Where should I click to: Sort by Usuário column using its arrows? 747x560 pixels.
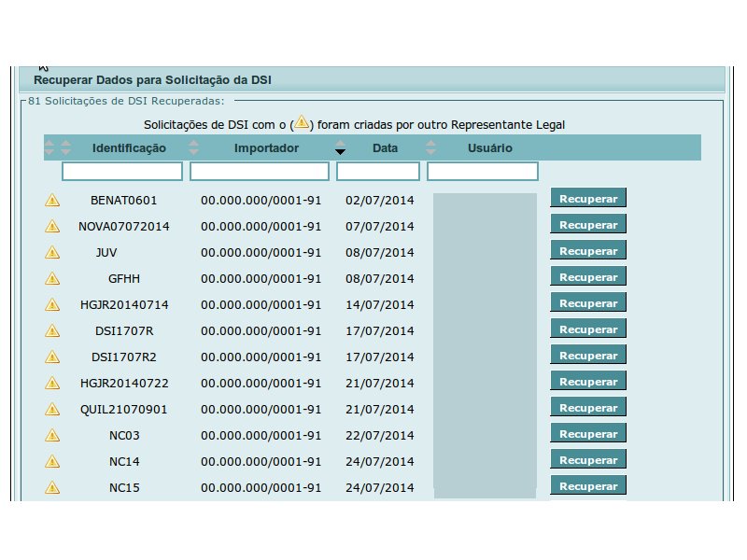coord(430,147)
